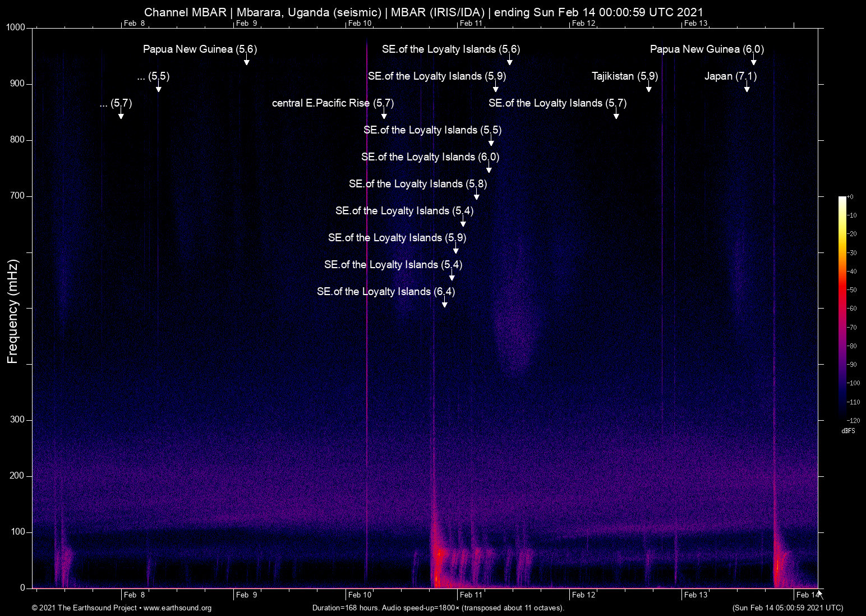The image size is (866, 616).
Task: Click the arrow beneath Loyalty Islands (6.0)
Action: 489,169
